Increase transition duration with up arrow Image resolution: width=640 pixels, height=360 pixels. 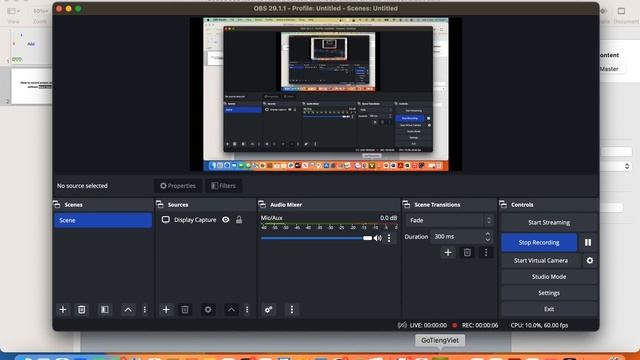pos(488,234)
